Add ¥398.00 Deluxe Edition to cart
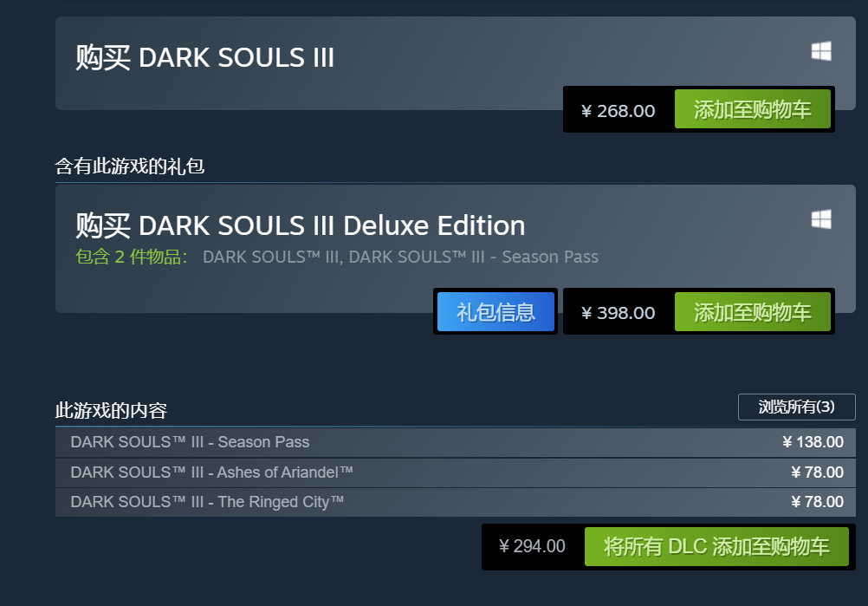 click(752, 312)
